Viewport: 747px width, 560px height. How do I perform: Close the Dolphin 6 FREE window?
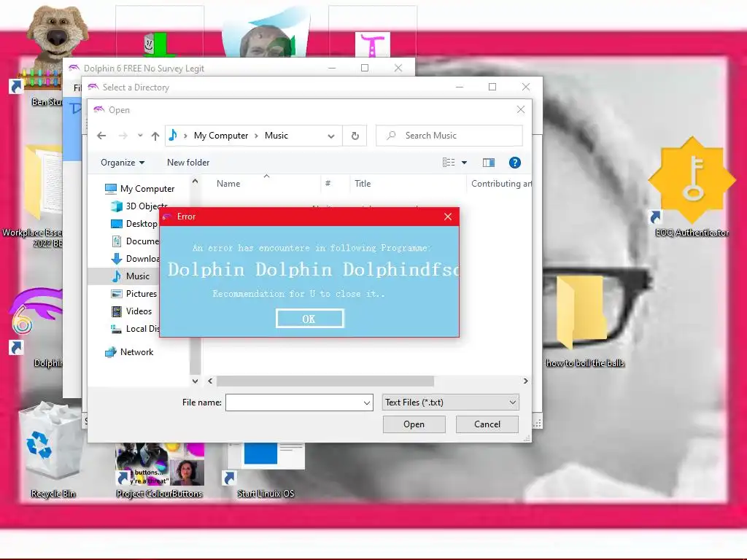click(x=398, y=68)
